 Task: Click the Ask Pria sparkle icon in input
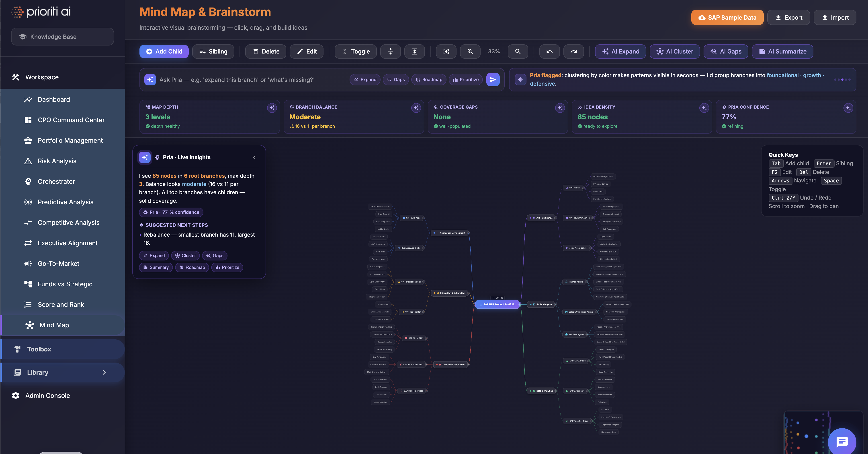tap(150, 80)
